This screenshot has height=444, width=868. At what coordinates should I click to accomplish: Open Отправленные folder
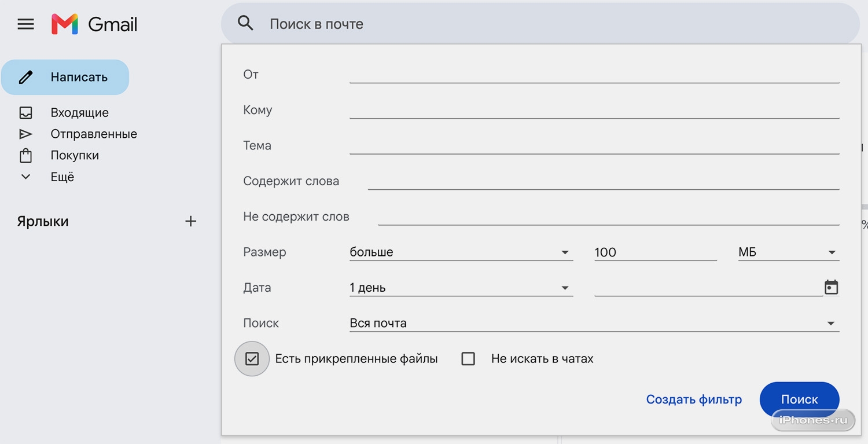pos(94,134)
